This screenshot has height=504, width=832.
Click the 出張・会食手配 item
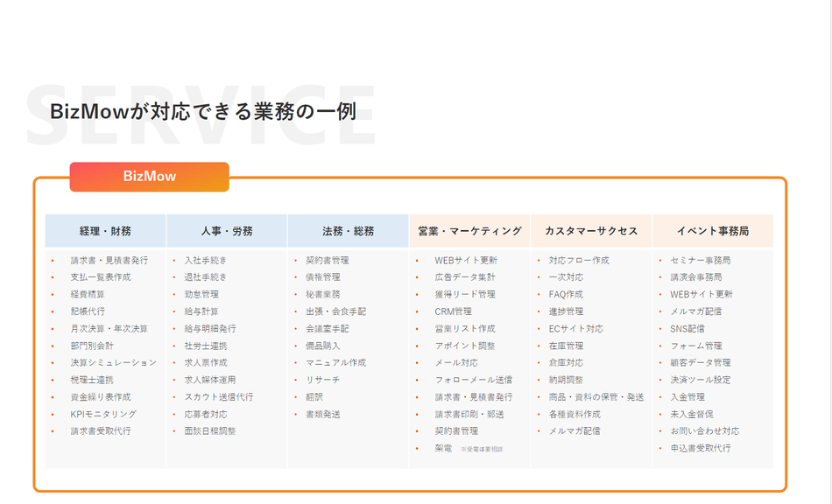336,311
